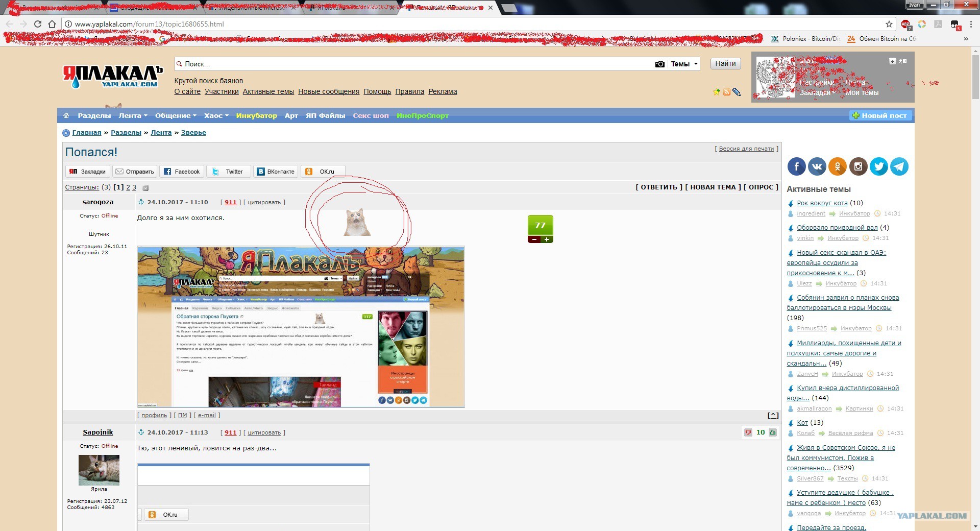Image resolution: width=980 pixels, height=531 pixels.
Task: Click the scroll-to-top caret under sarogoza's post
Action: [773, 416]
